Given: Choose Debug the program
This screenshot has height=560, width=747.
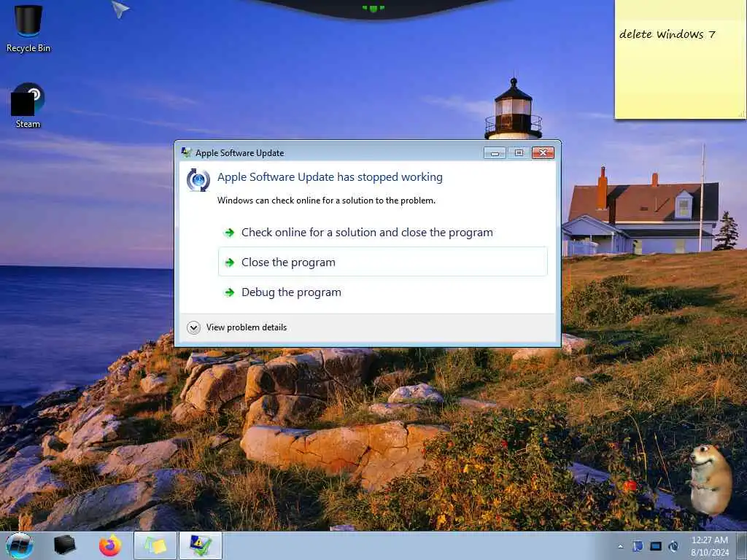Looking at the screenshot, I should click(x=382, y=292).
